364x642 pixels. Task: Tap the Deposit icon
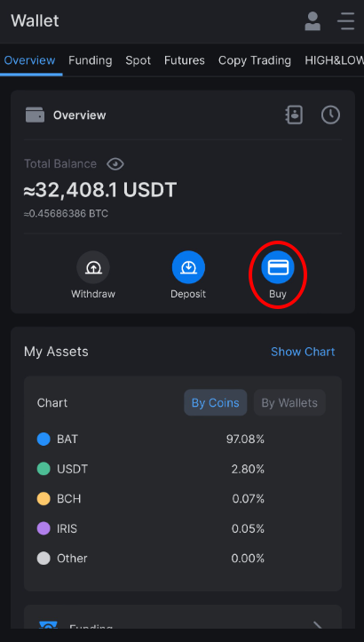(188, 267)
